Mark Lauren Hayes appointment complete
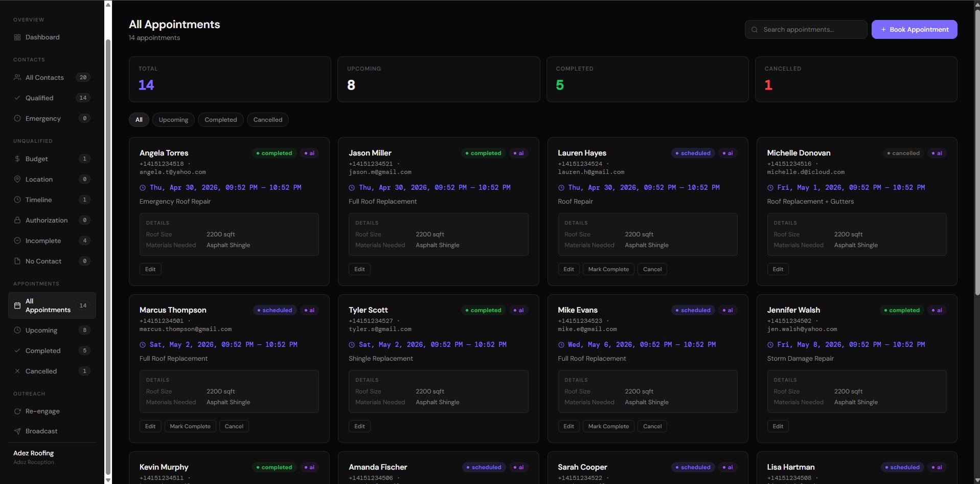Image resolution: width=980 pixels, height=484 pixels. 608,269
